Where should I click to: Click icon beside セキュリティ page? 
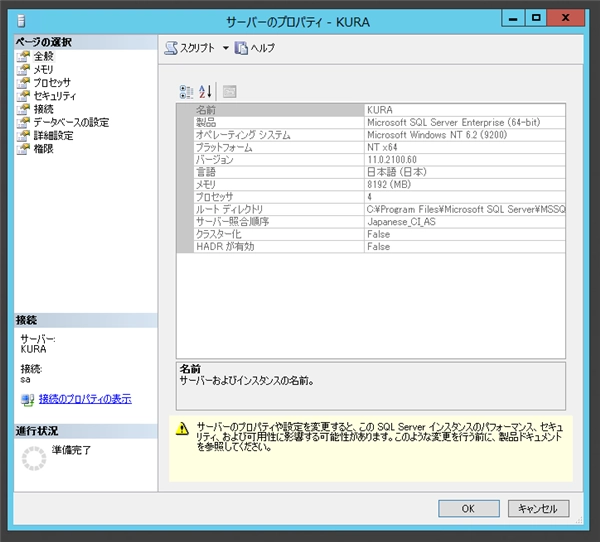pos(23,96)
